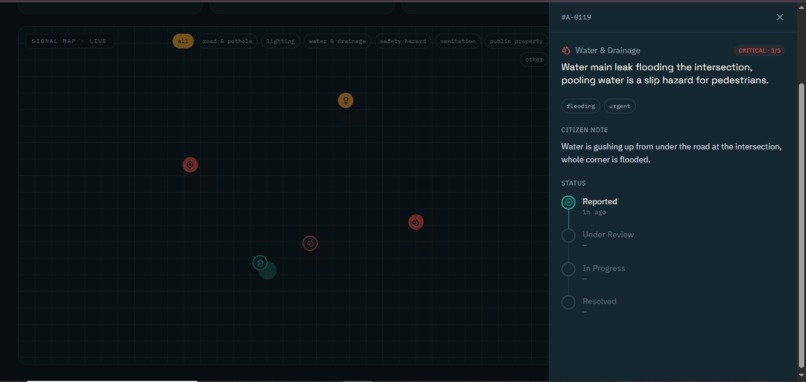Click the CITIZEN NOTE heading

click(x=584, y=130)
